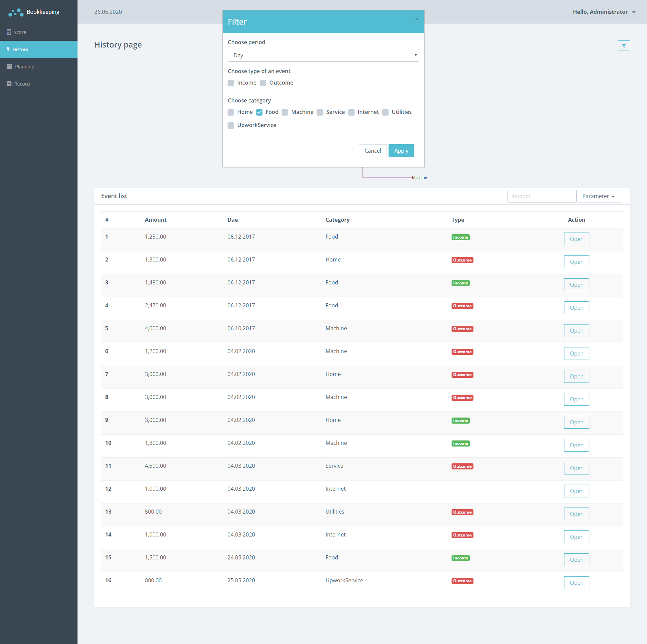
Task: Click Cancel in the Filter dialog
Action: 372,151
